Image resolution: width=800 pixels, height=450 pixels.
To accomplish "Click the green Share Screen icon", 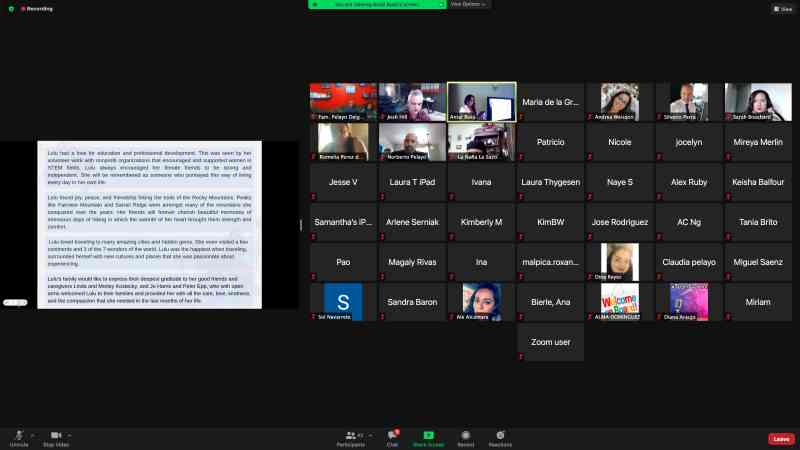I will click(x=429, y=436).
